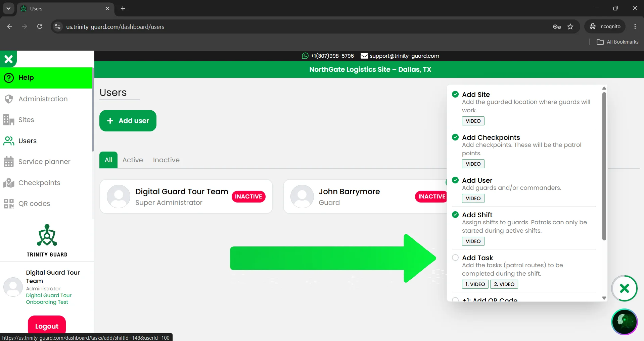Open Digital Guard Tour Team user card
Viewport: 644px width, 341px height.
pos(186,196)
